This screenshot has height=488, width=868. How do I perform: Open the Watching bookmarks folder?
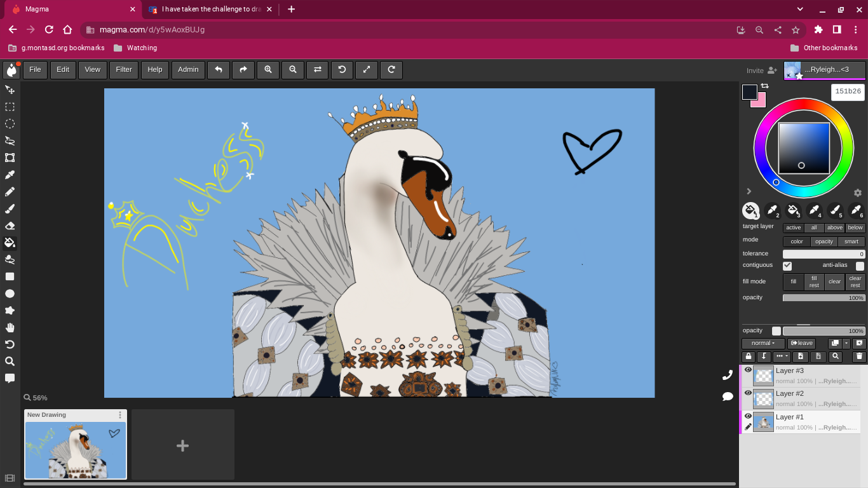[135, 48]
